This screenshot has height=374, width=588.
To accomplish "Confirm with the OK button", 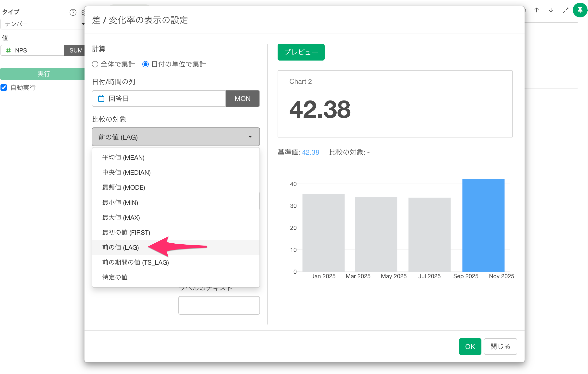I will click(x=470, y=346).
